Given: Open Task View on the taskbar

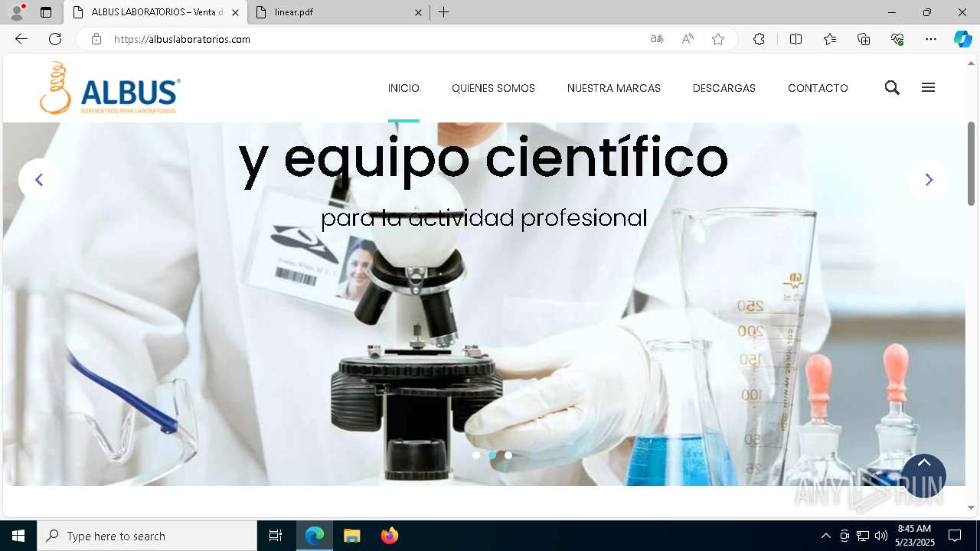Looking at the screenshot, I should click(x=276, y=536).
